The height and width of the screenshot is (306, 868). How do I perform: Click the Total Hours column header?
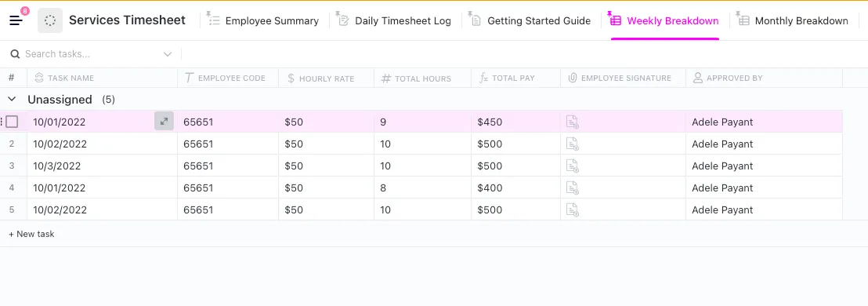click(416, 78)
